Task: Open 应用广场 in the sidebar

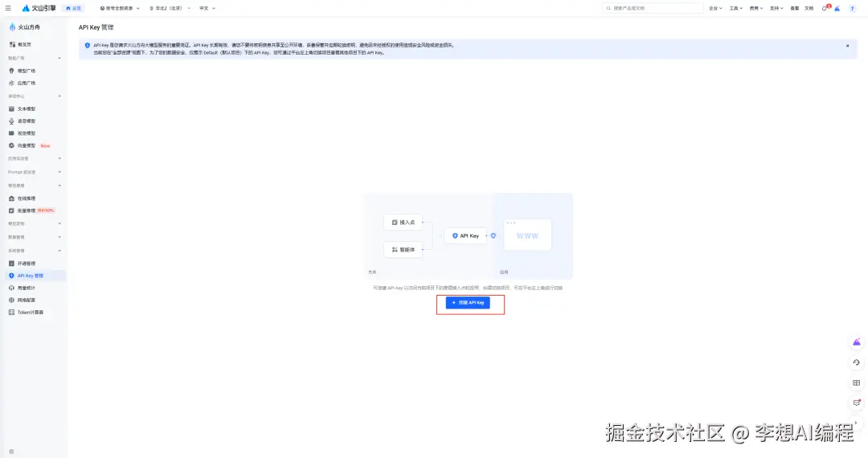Action: (x=23, y=83)
